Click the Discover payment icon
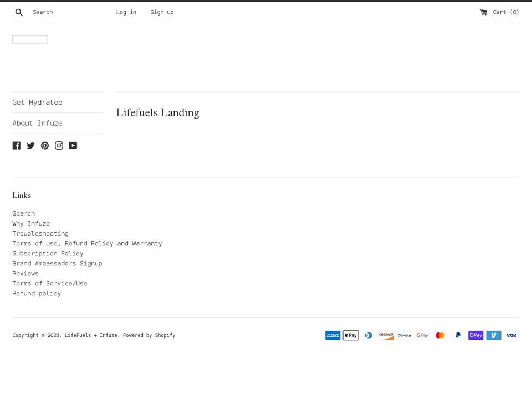Viewport: 532px width, 399px height. [x=386, y=335]
